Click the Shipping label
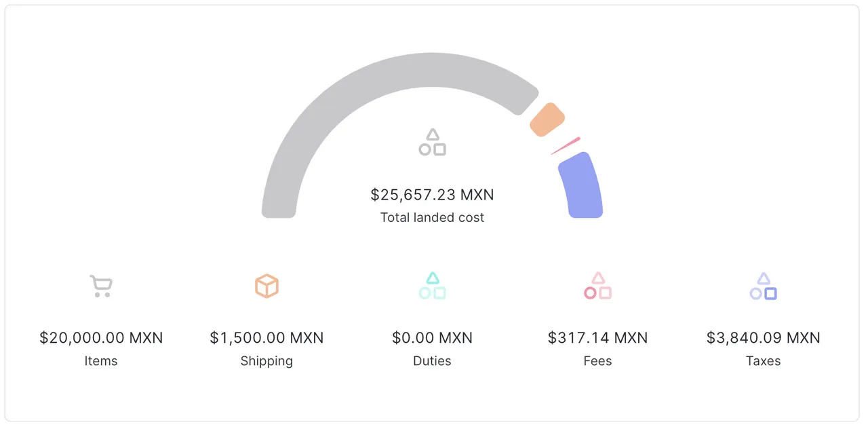Viewport: 868px width, 433px height. click(x=267, y=361)
